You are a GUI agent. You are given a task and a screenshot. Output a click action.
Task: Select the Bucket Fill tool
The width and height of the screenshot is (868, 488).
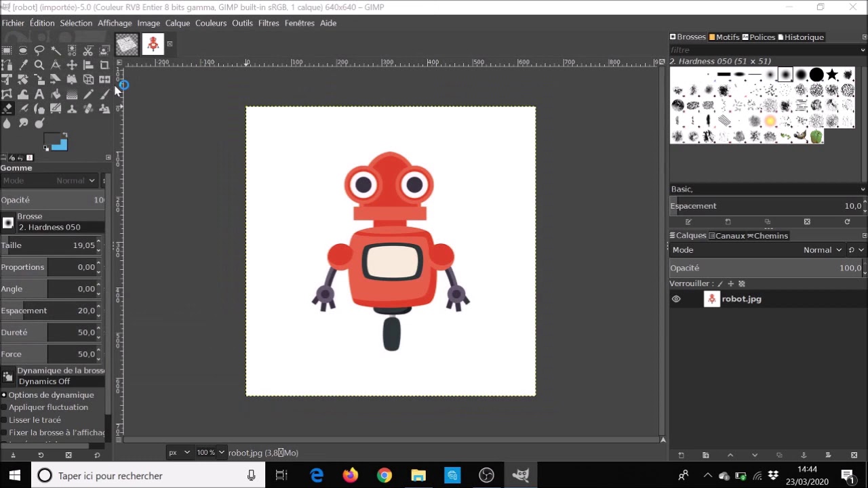click(x=56, y=94)
